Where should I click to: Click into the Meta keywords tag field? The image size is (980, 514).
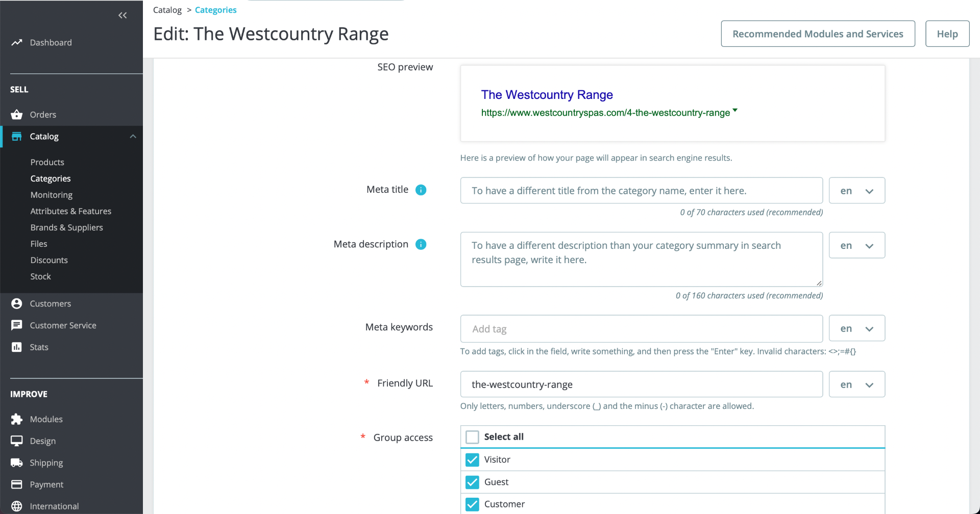tap(641, 329)
